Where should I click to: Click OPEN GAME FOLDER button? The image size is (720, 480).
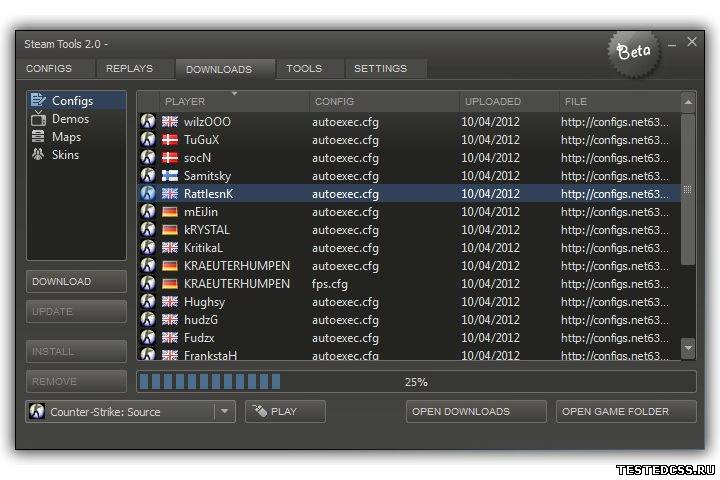[626, 411]
